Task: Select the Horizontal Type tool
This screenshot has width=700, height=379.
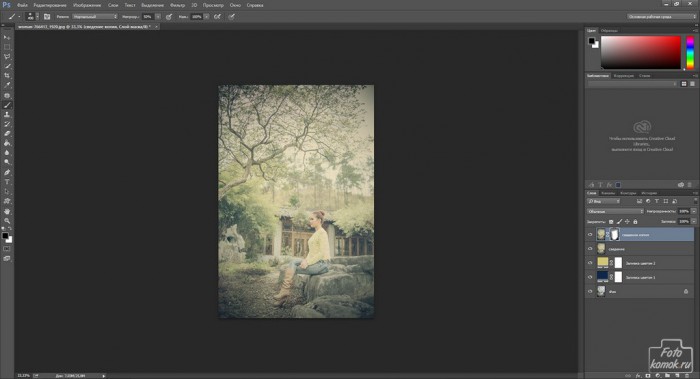Action: click(7, 182)
